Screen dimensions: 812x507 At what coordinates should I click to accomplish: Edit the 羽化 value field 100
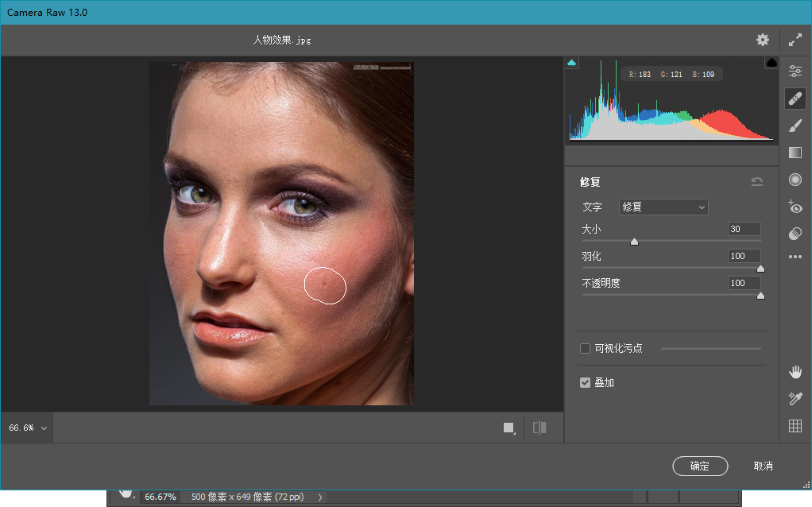pos(744,256)
